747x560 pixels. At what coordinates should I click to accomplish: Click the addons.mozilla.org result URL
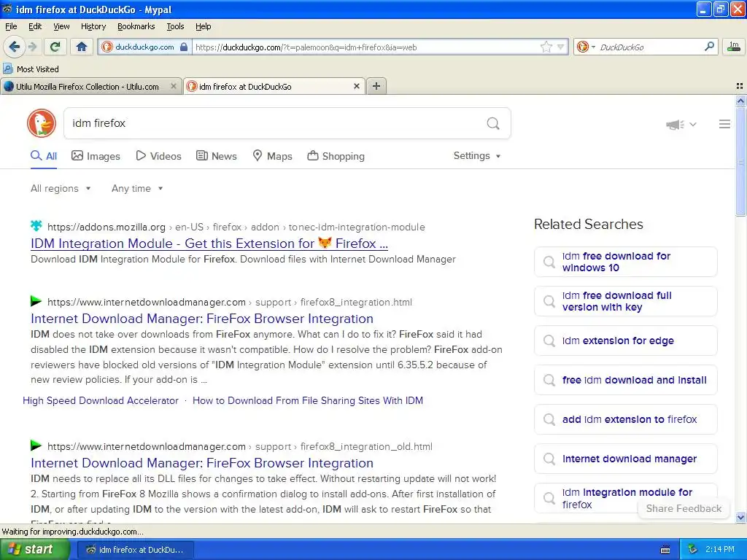[x=236, y=227]
